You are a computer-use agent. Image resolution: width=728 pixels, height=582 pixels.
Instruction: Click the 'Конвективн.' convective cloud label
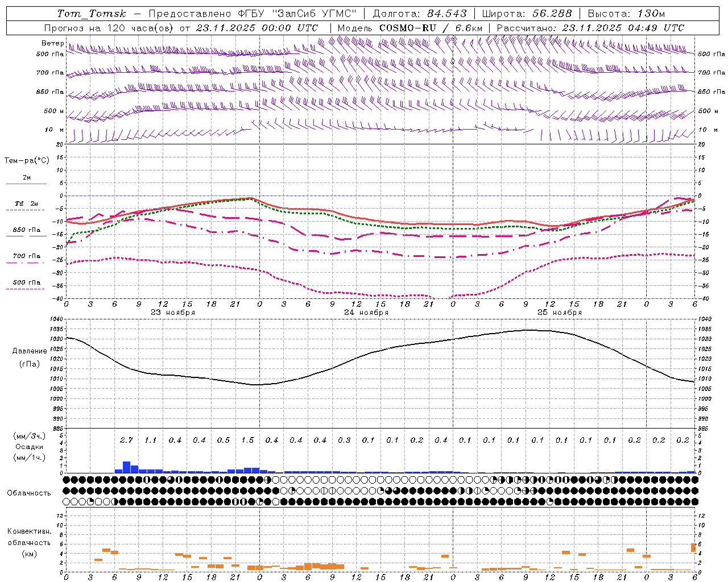pos(29,531)
